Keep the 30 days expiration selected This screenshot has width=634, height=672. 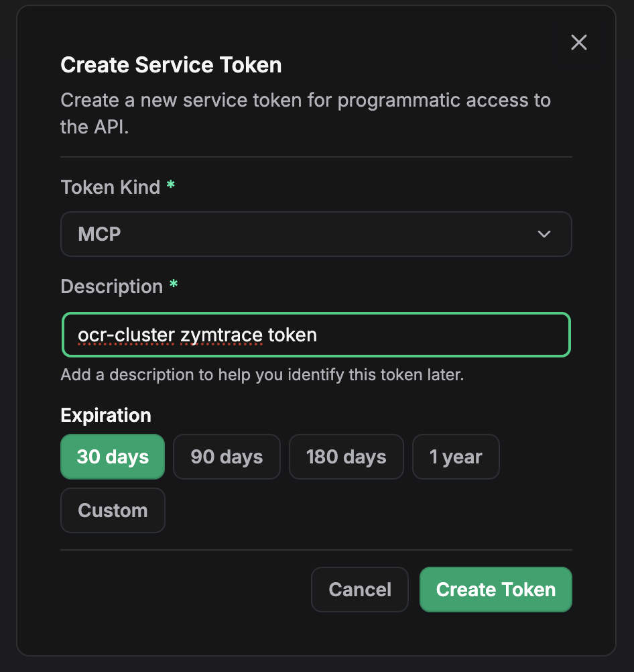[x=112, y=457]
